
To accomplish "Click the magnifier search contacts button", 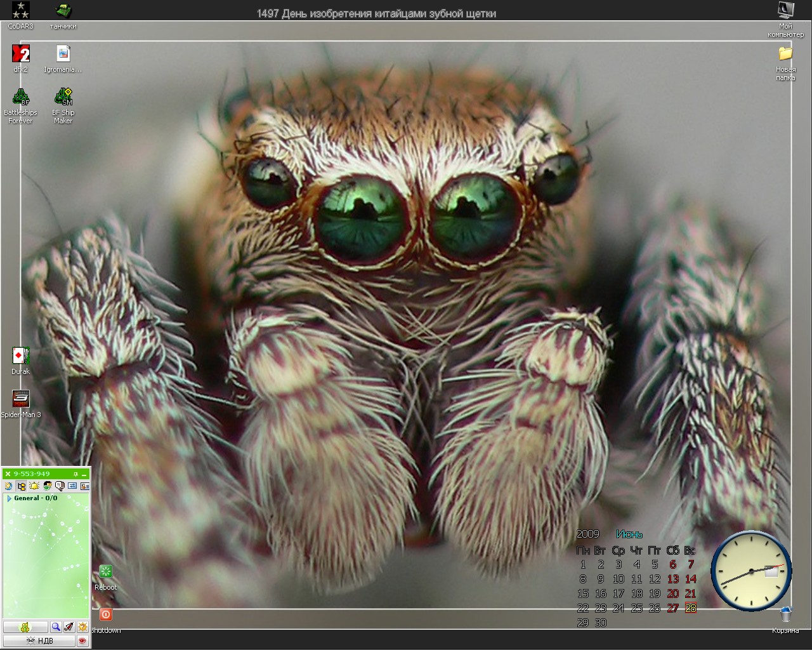I will pos(56,627).
